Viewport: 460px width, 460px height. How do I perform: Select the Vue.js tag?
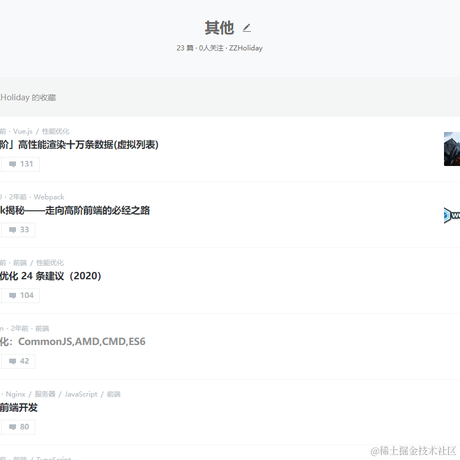23,131
